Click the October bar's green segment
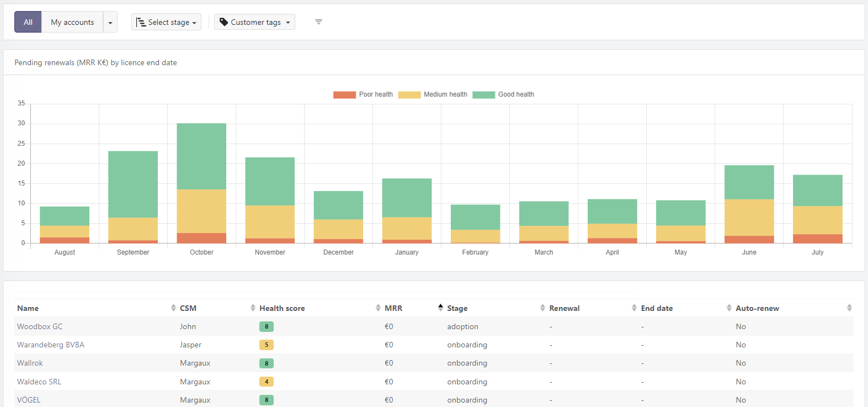 [x=201, y=156]
